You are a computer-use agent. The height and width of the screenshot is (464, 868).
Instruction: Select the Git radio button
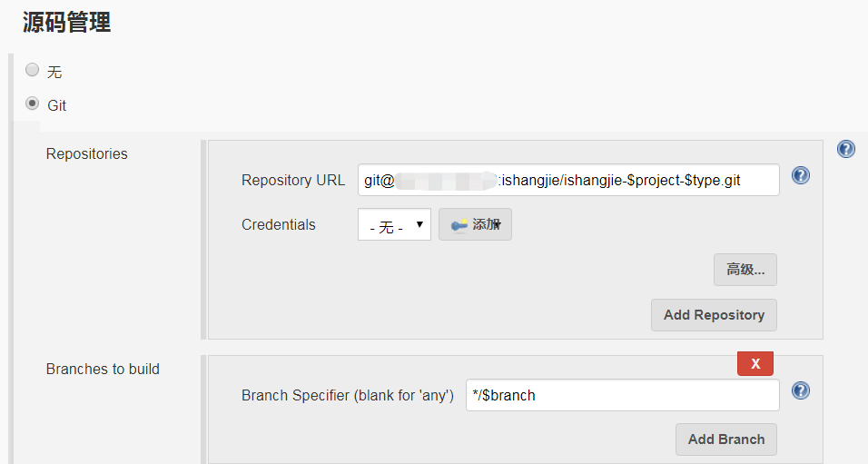32,104
